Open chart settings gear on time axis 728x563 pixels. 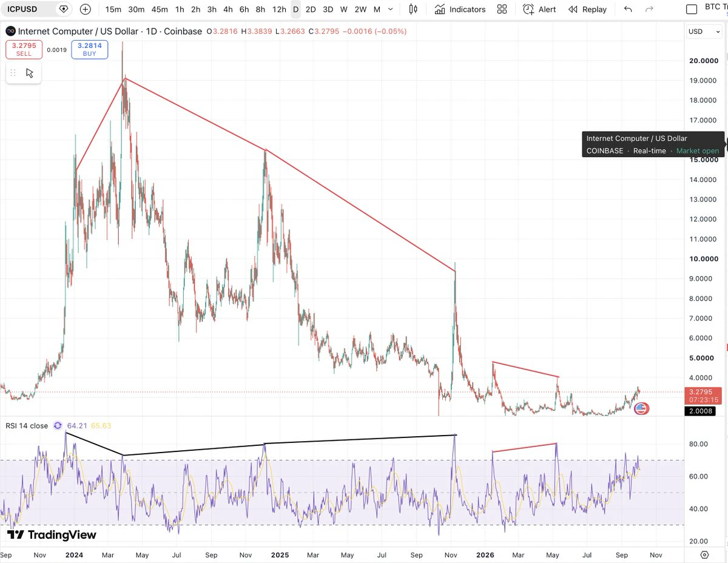click(x=704, y=555)
